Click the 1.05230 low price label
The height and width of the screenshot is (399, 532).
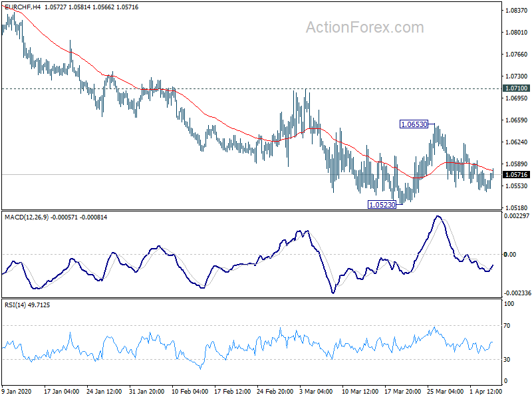(382, 205)
